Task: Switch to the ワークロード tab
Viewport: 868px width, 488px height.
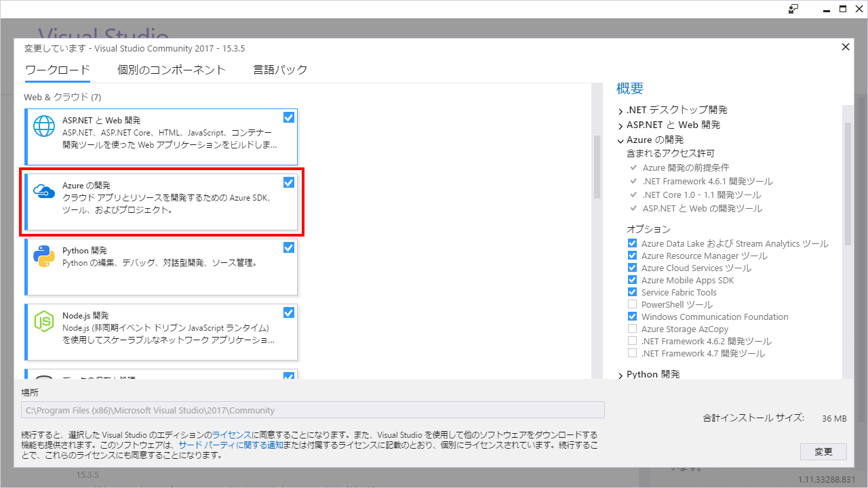Action: (58, 70)
